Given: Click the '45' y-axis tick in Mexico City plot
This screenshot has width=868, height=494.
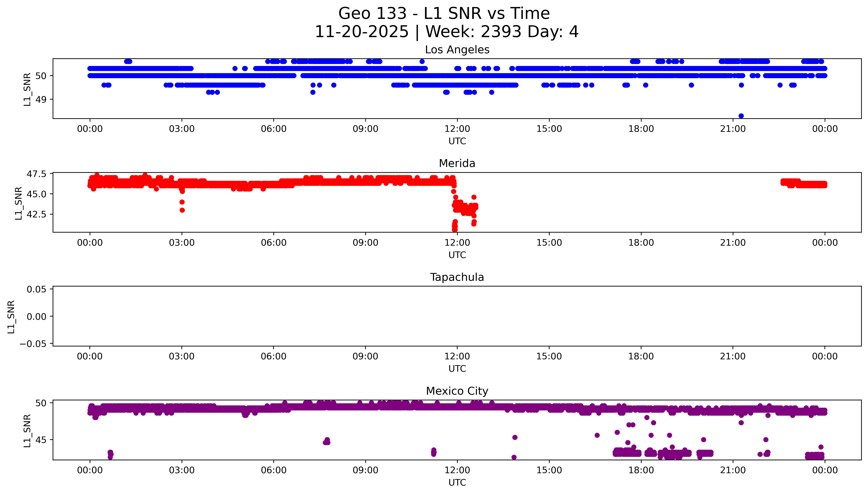Looking at the screenshot, I should pyautogui.click(x=41, y=440).
